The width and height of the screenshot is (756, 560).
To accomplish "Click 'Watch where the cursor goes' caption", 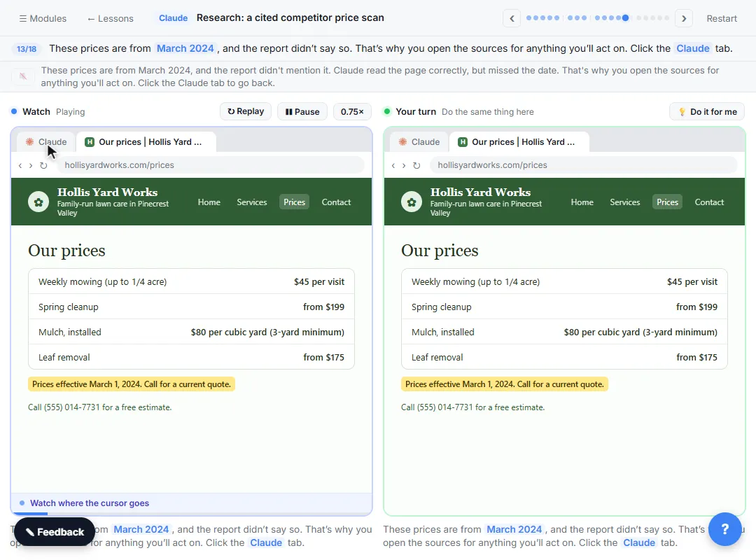I will point(90,503).
